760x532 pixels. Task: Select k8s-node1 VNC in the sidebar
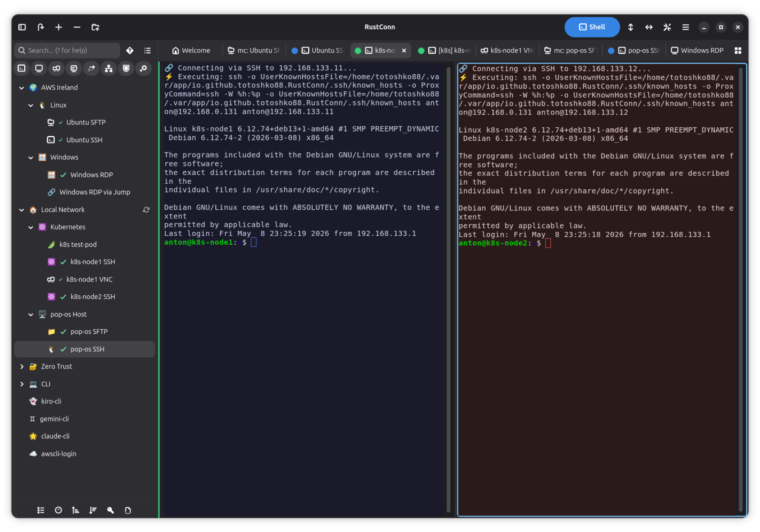[x=84, y=279]
